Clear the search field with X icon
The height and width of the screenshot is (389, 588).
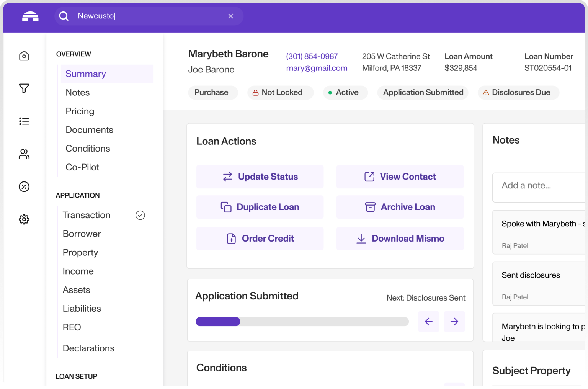tap(230, 16)
